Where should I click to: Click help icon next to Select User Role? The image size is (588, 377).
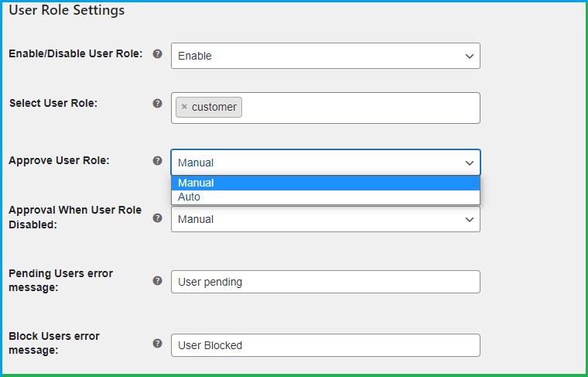pos(158,103)
